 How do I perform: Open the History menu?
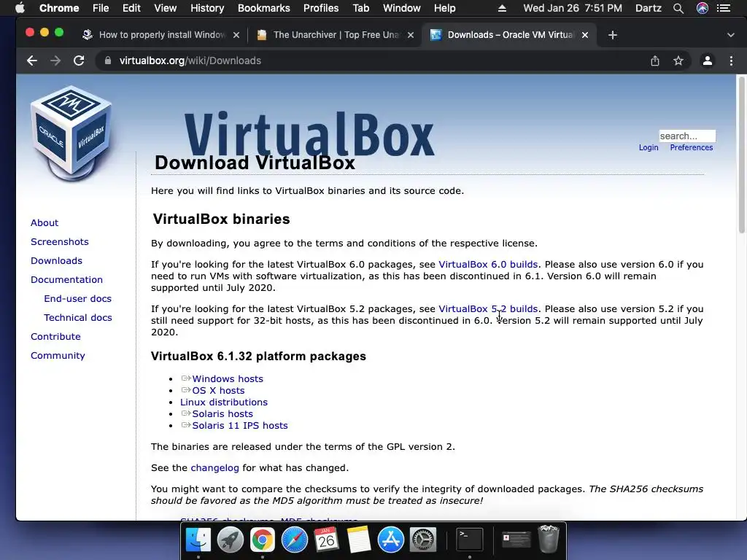(x=207, y=8)
